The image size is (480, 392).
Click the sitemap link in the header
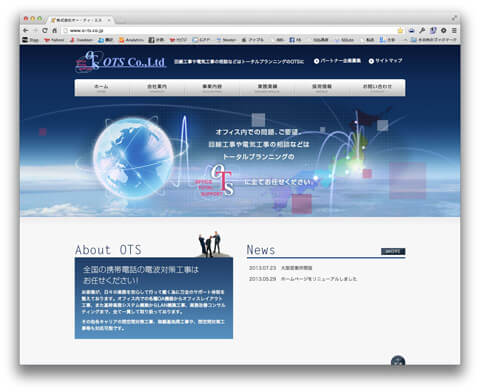pyautogui.click(x=385, y=61)
